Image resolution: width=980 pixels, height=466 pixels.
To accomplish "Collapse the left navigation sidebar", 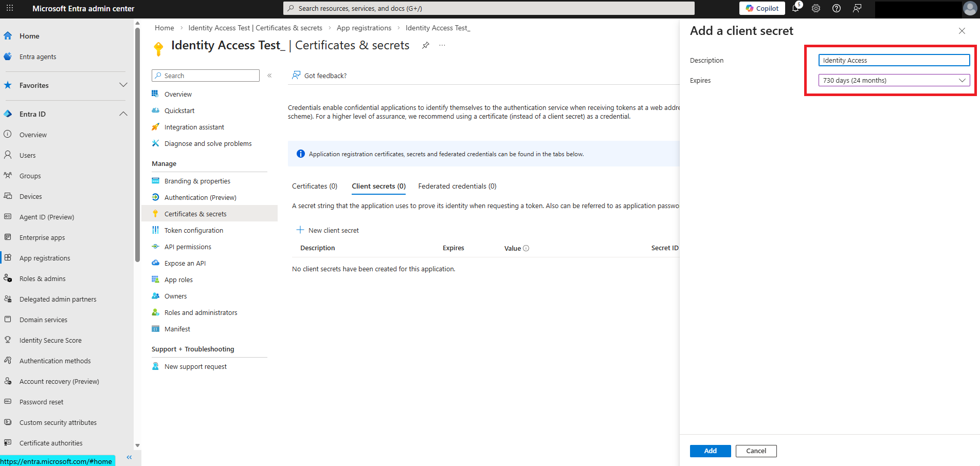I will pyautogui.click(x=129, y=457).
